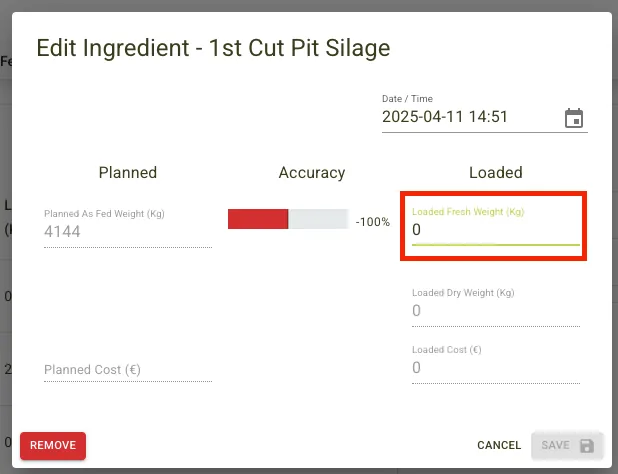Focus the Loaded Fresh Weight field
618x474 pixels.
click(494, 230)
